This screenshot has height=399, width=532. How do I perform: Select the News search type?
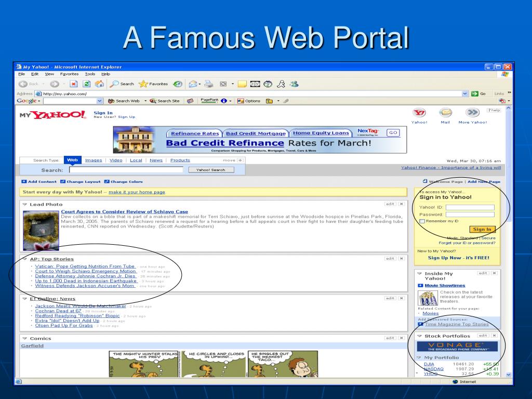click(x=156, y=160)
